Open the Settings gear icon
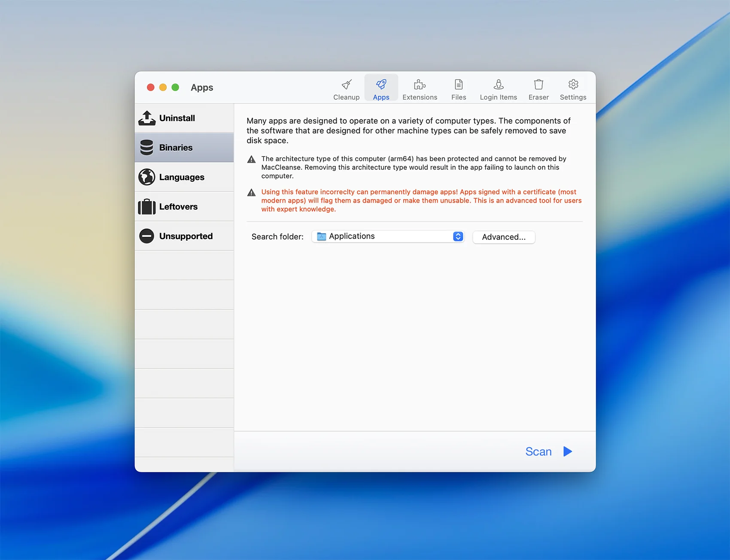This screenshot has width=730, height=560. [573, 85]
